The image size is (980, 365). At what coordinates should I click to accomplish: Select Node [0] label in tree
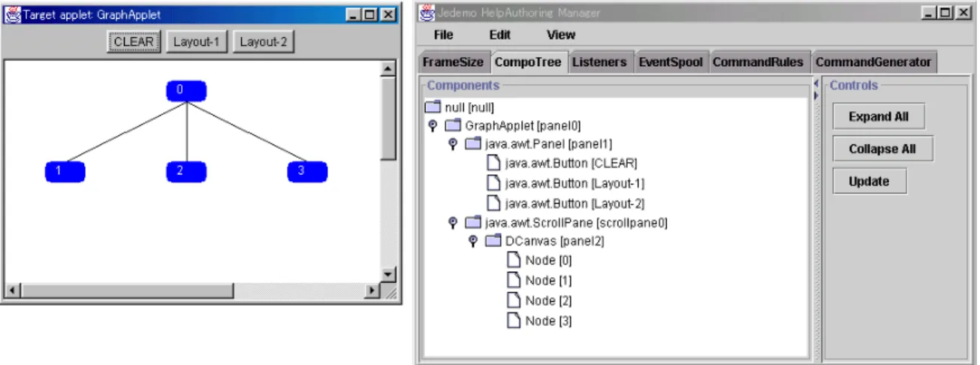point(549,261)
